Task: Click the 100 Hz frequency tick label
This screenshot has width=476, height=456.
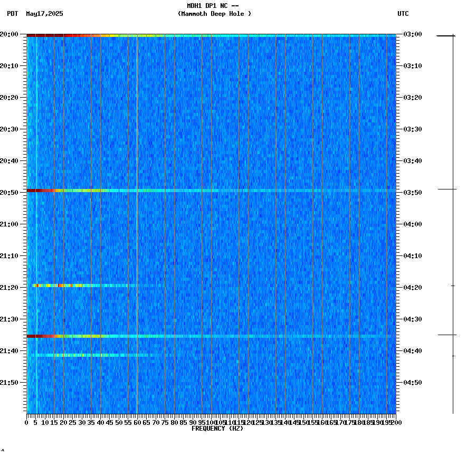Action: click(x=209, y=422)
